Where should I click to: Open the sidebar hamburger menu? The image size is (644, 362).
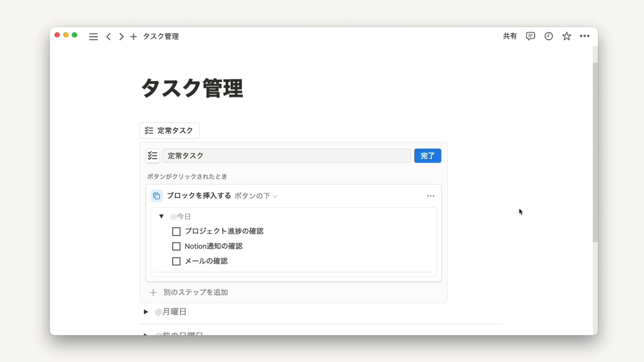coord(93,37)
